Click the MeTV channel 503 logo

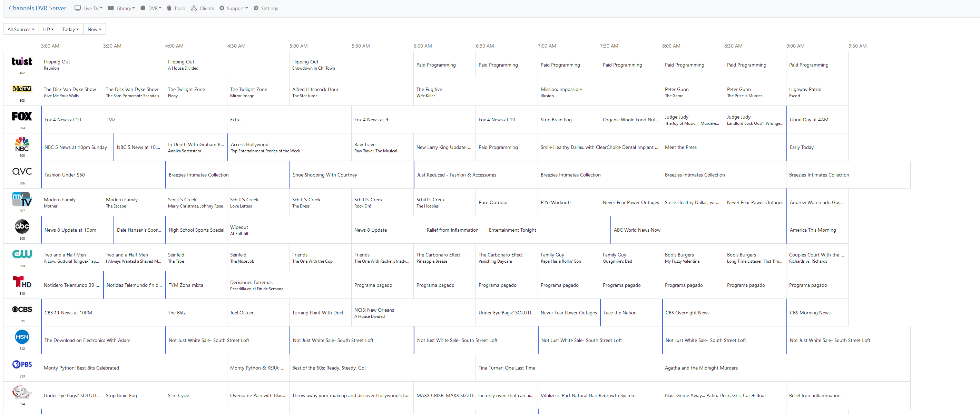(x=22, y=89)
